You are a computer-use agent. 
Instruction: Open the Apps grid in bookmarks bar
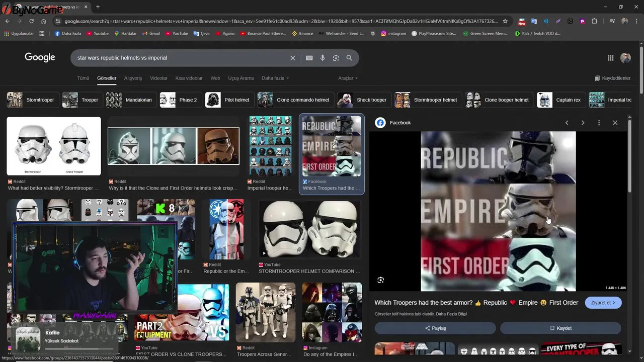42,34
